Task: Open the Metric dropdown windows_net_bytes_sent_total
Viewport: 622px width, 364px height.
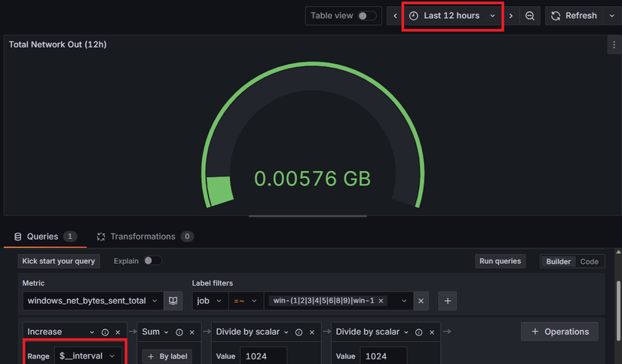Action: pos(93,301)
